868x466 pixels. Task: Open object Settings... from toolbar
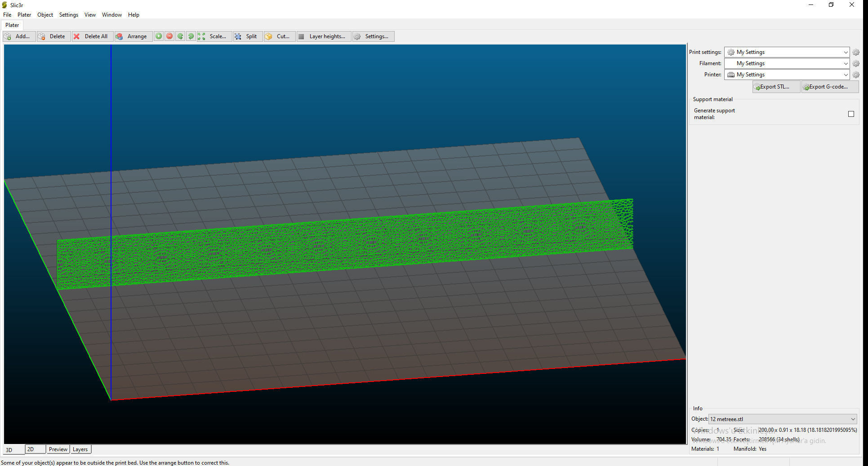tap(373, 36)
